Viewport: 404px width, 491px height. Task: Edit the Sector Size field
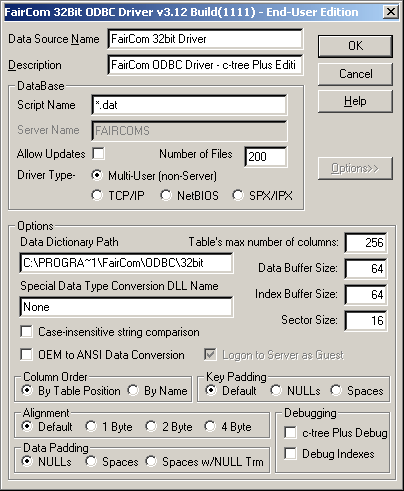coord(366,321)
